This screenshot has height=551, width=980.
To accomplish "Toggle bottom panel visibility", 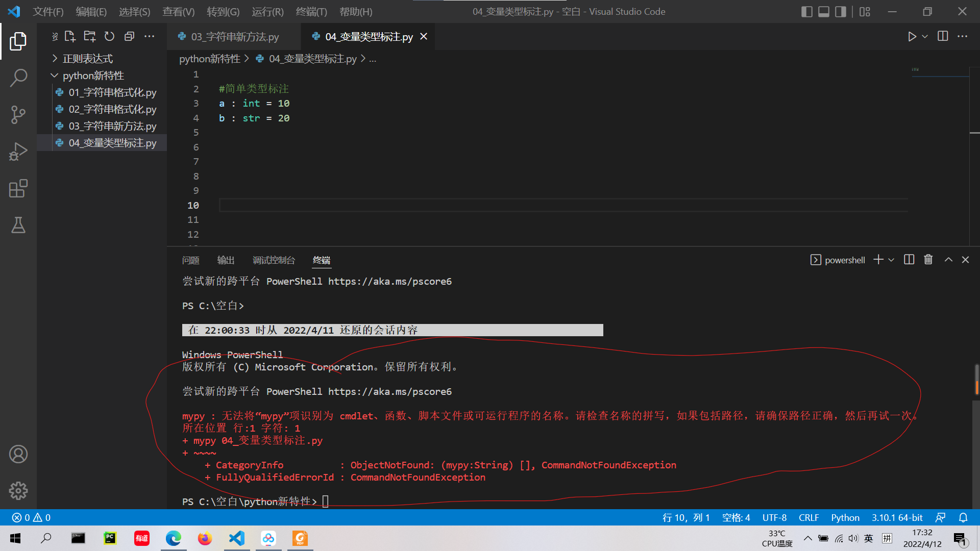I will (824, 11).
